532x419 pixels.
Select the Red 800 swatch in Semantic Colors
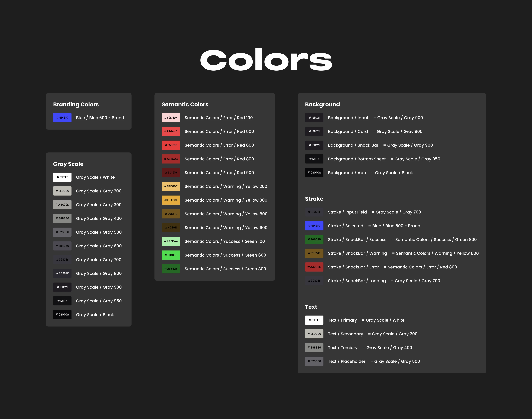[171, 159]
